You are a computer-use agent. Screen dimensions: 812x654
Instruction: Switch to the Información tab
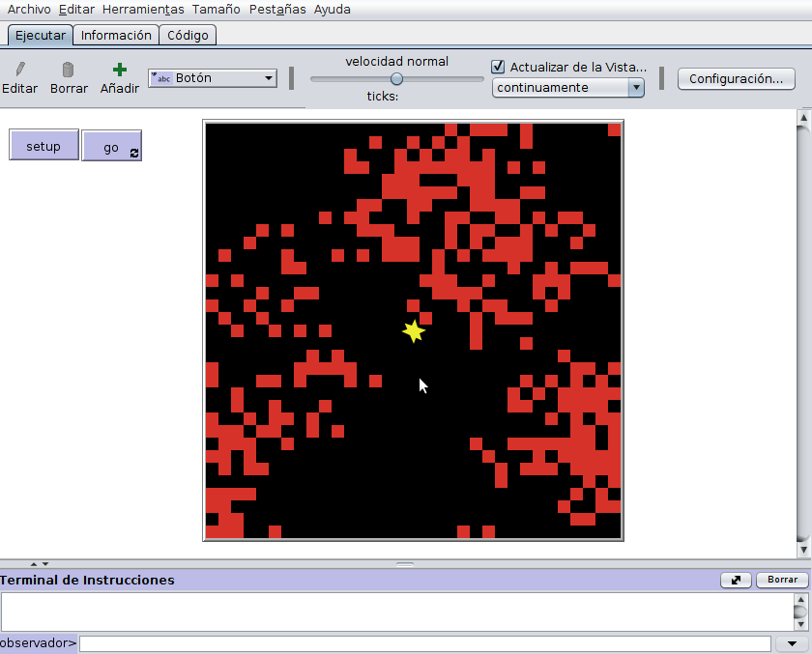[116, 35]
